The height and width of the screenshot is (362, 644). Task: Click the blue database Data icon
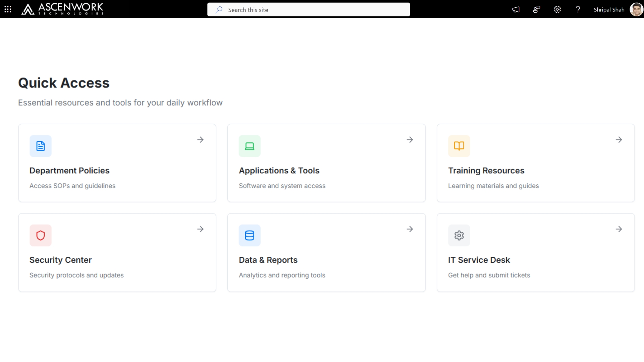click(250, 235)
